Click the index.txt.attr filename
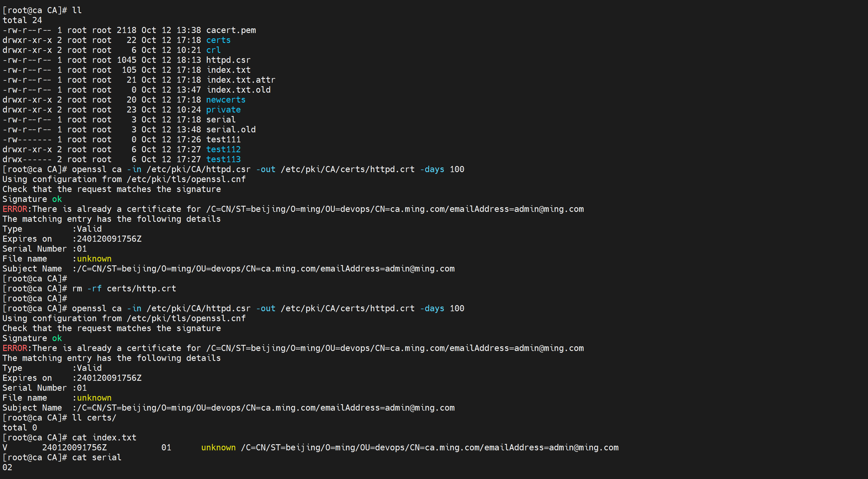Image resolution: width=868 pixels, height=479 pixels. click(x=241, y=80)
